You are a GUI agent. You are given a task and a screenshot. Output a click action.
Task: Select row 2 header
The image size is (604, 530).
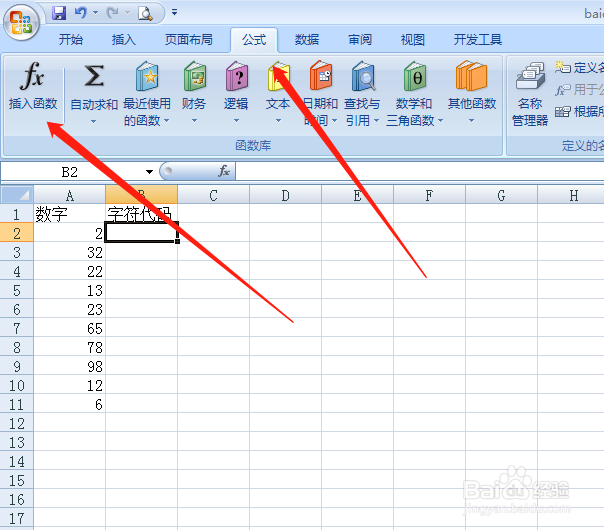pyautogui.click(x=17, y=233)
